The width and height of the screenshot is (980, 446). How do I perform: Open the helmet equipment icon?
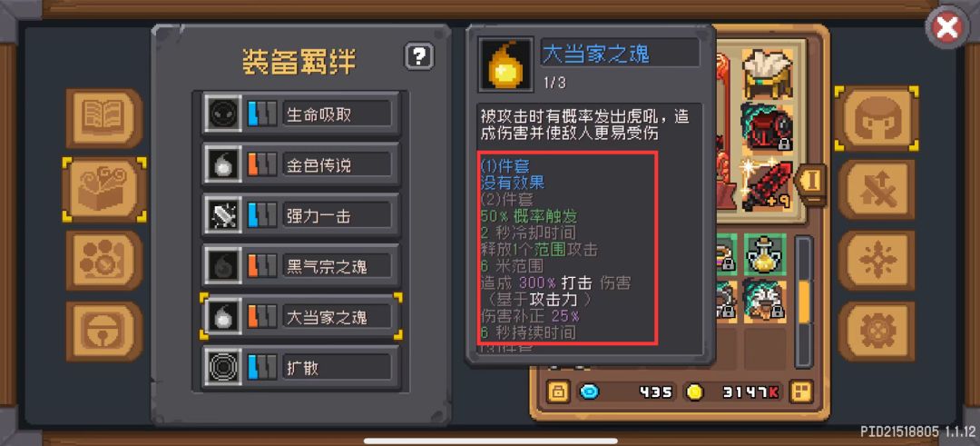[x=877, y=118]
